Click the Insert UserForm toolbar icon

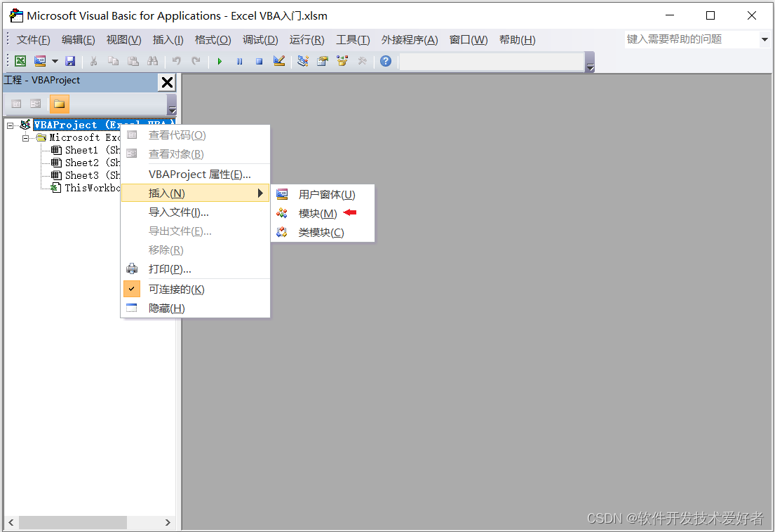point(40,61)
